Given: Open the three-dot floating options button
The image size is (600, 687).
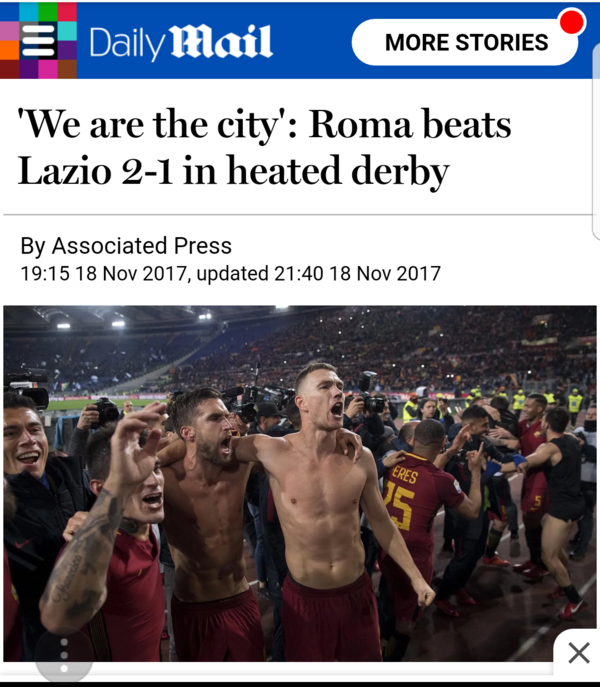Looking at the screenshot, I should tap(64, 655).
